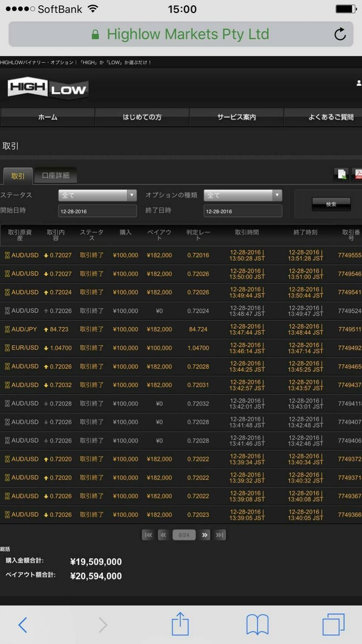Click the ペイアウト column header
The height and width of the screenshot is (644, 362).
pyautogui.click(x=159, y=235)
